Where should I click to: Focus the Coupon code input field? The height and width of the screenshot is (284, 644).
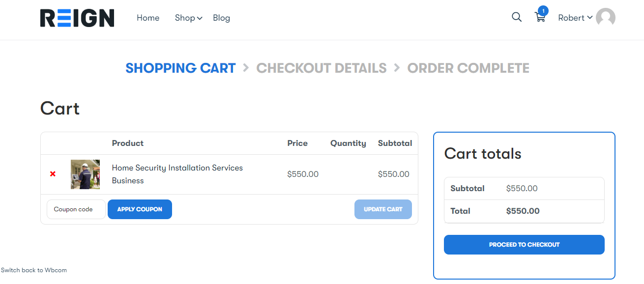(76, 209)
